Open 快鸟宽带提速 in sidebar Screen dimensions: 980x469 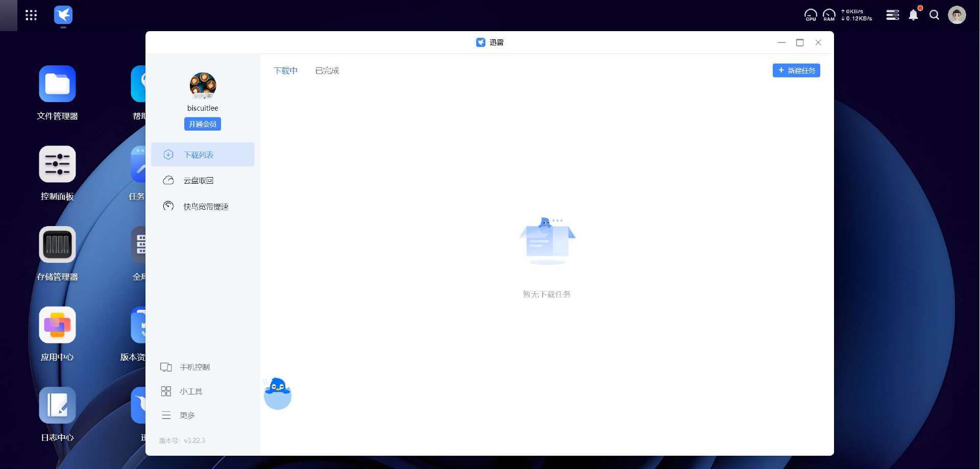[203, 206]
